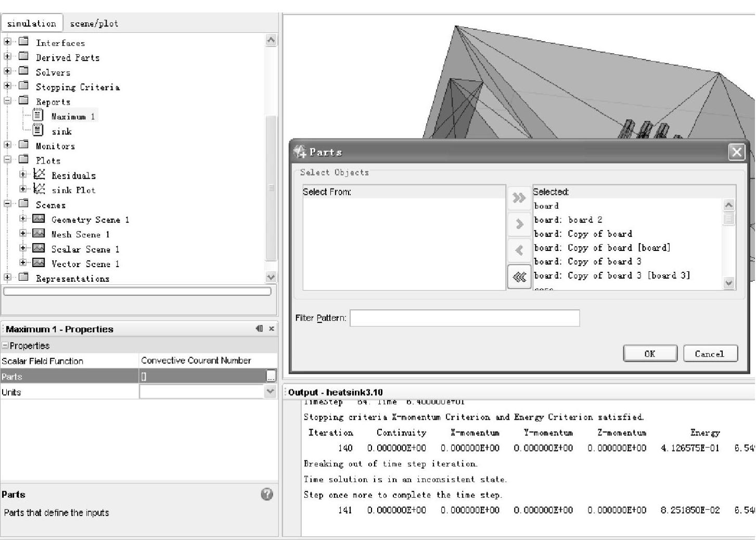Collapse the Scenes node

pyautogui.click(x=7, y=204)
